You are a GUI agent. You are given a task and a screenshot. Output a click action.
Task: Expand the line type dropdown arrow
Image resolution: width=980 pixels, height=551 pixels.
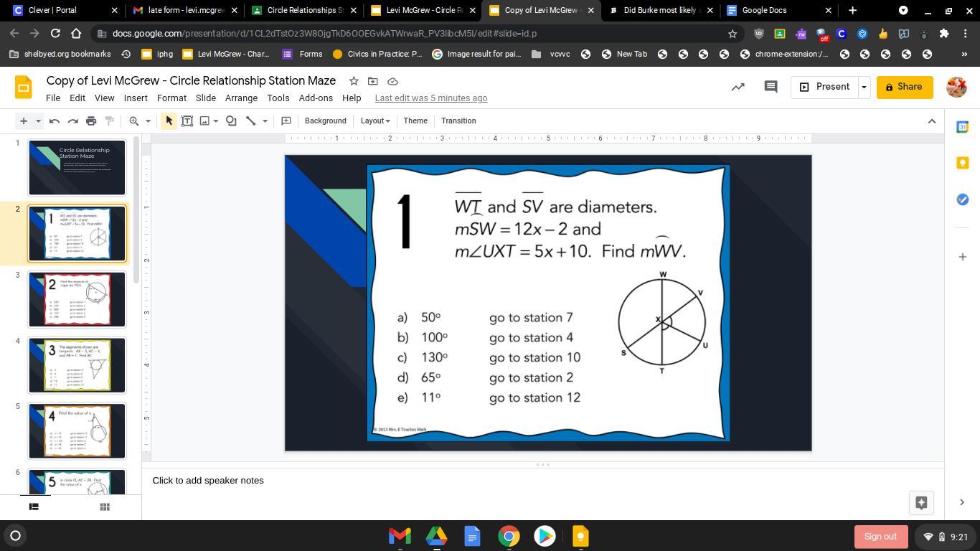point(265,121)
